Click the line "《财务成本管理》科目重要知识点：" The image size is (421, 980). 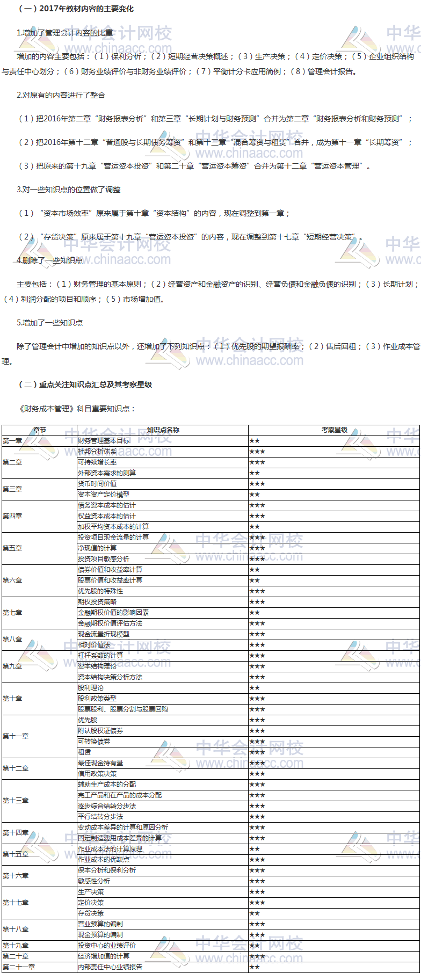coord(77,409)
